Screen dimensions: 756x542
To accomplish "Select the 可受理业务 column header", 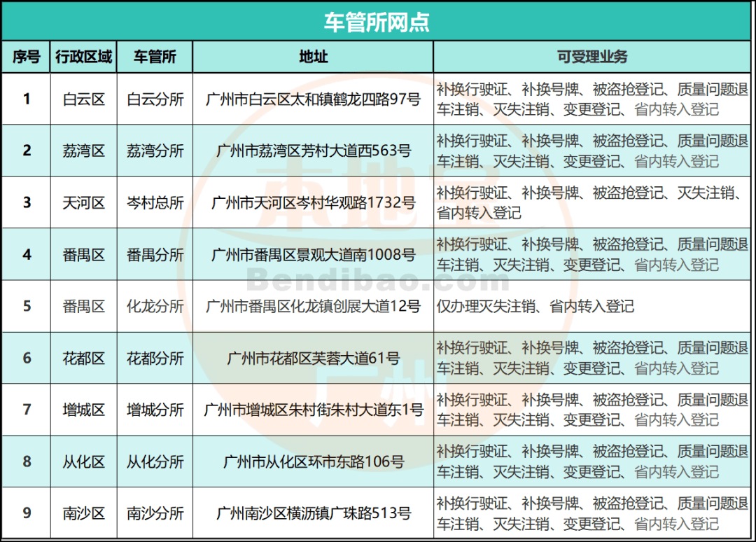I will click(x=594, y=57).
